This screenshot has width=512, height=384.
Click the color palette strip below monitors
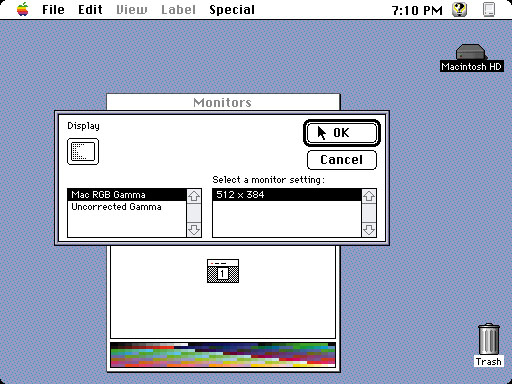click(223, 355)
